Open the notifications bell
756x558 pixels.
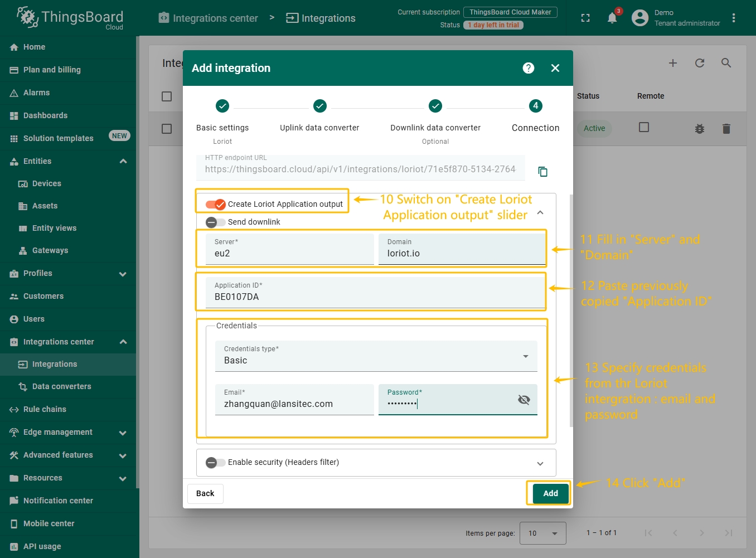(x=612, y=18)
